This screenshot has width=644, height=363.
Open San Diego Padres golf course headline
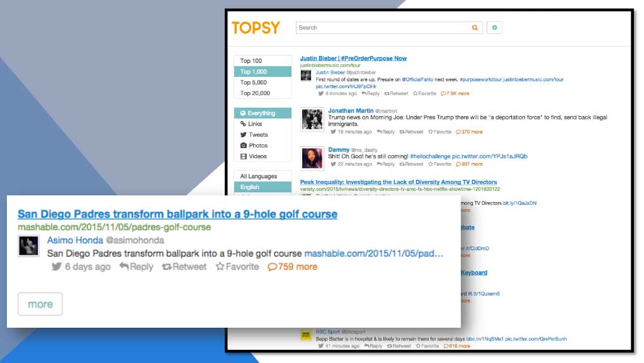[x=177, y=214]
